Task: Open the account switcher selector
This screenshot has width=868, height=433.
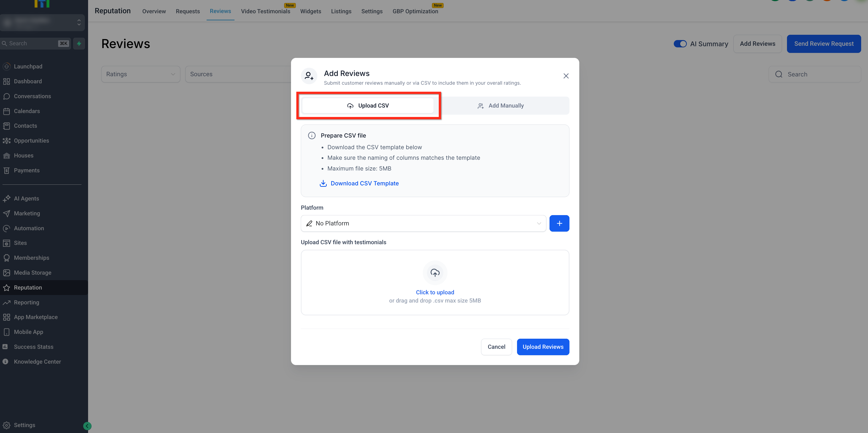Action: tap(42, 23)
